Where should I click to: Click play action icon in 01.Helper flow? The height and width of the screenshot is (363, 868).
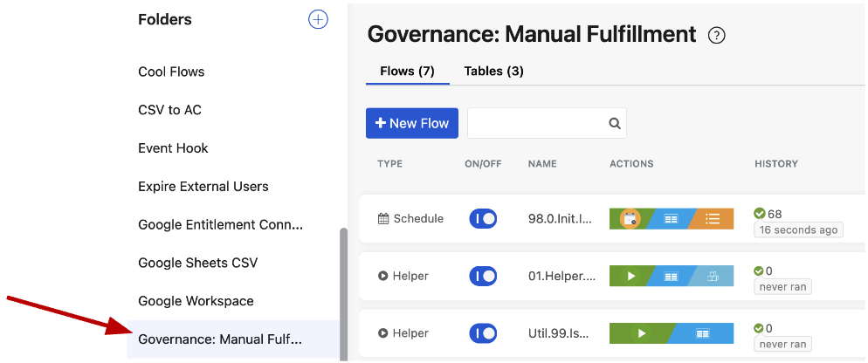(631, 277)
